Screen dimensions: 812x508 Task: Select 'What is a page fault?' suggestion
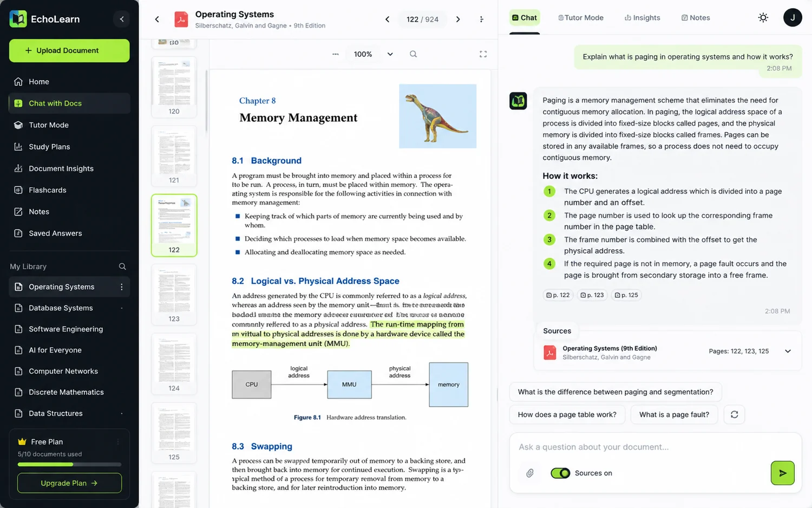(x=674, y=415)
